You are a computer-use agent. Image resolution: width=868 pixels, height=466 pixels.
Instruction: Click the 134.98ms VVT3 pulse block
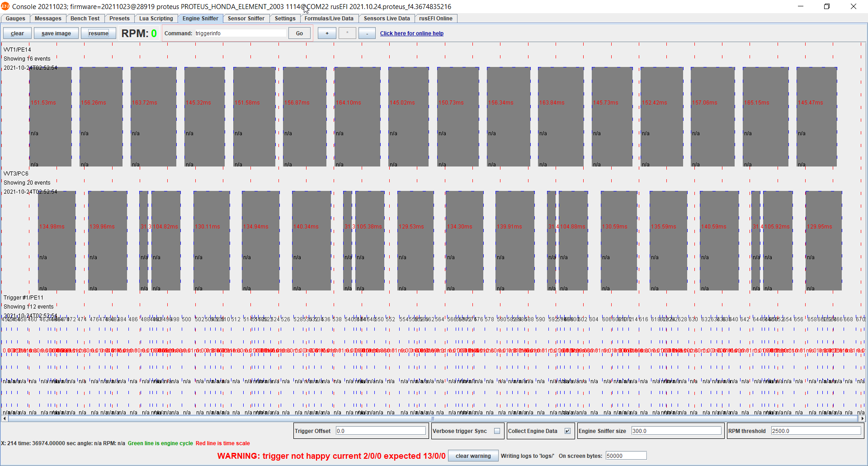(x=57, y=241)
